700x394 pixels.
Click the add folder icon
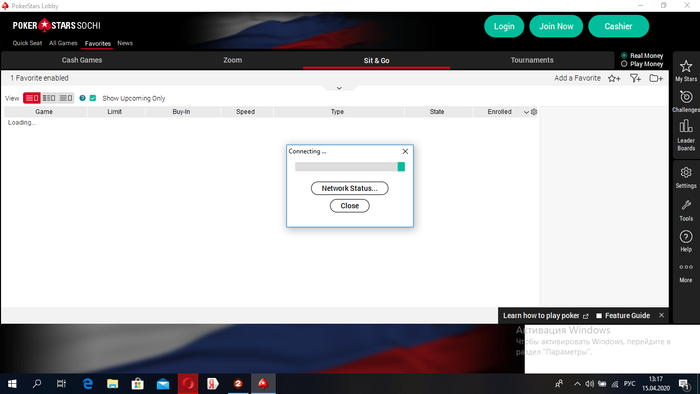coord(655,79)
